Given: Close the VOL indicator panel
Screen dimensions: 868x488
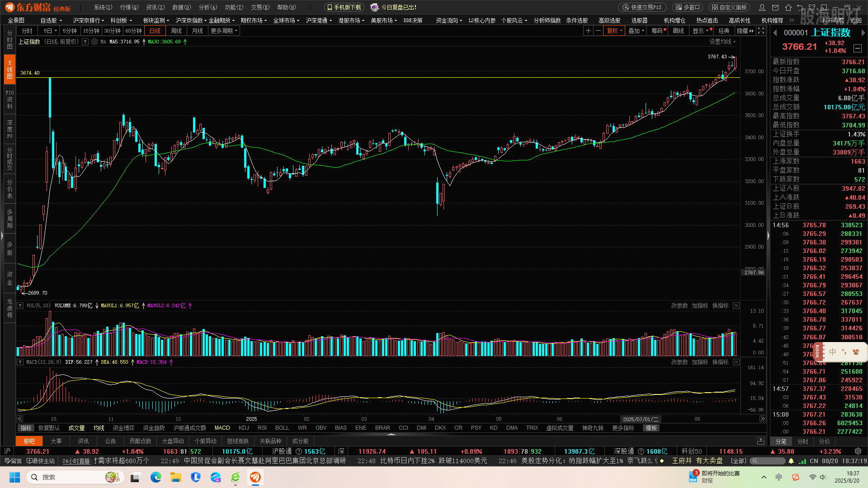Looking at the screenshot, I should tap(736, 306).
